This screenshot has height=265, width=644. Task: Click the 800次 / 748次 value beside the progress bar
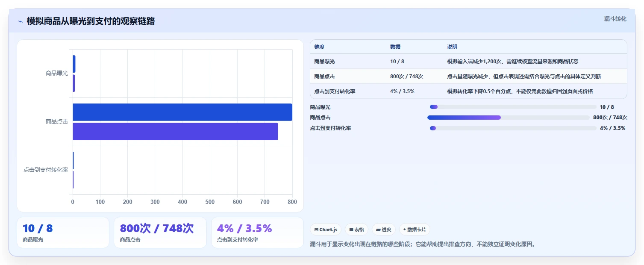point(610,118)
